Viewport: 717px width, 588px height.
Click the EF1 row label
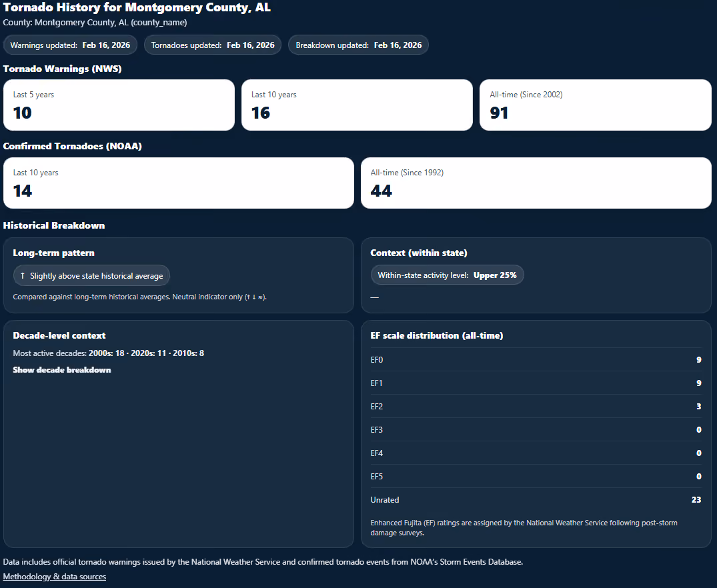click(x=376, y=383)
